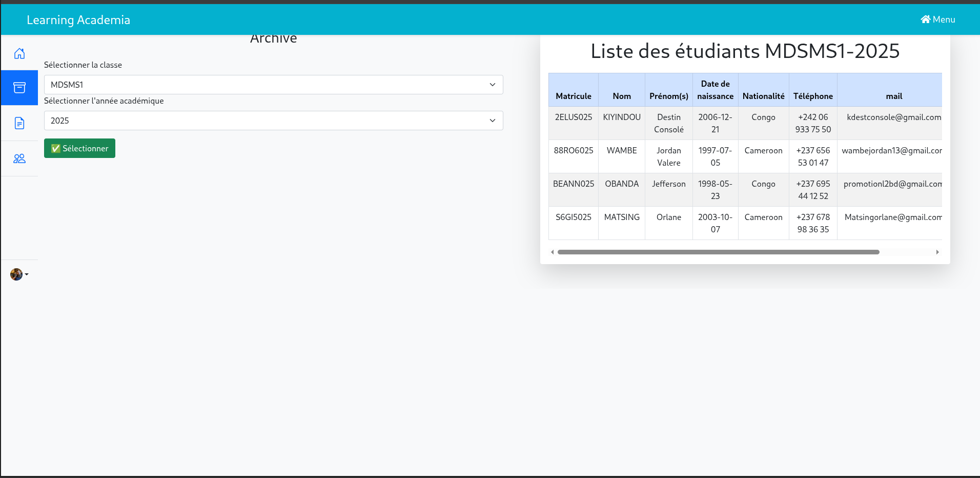This screenshot has height=478, width=980.
Task: Open the users group sidebar icon
Action: coord(19,158)
